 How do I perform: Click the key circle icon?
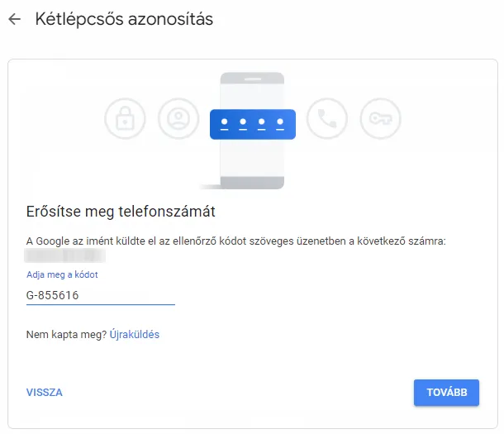point(380,121)
